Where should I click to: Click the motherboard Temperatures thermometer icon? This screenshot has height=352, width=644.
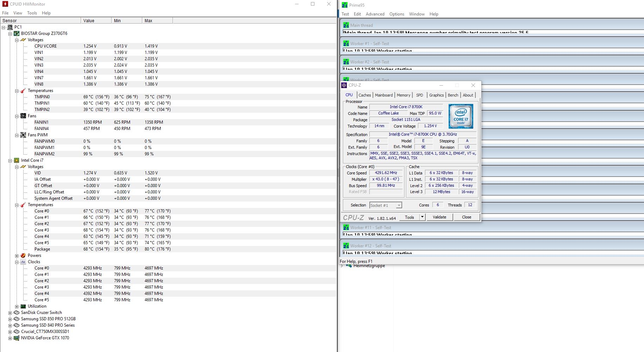pos(23,91)
